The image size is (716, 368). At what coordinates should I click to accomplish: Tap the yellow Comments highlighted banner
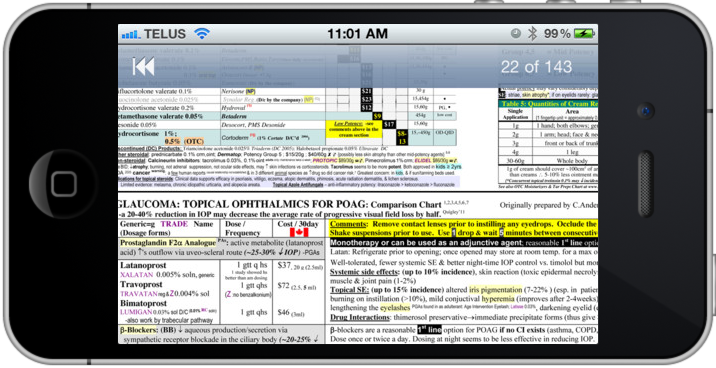[463, 228]
